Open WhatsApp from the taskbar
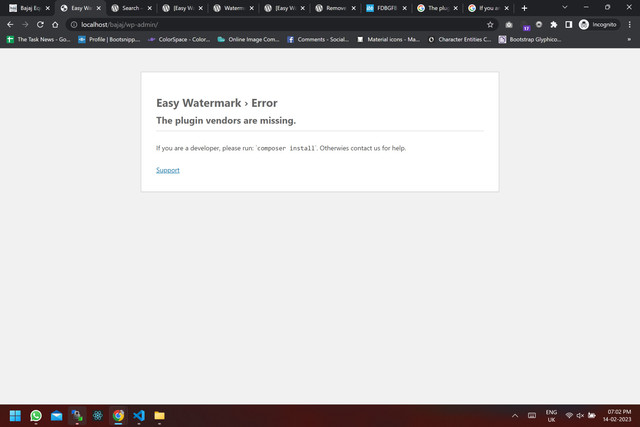 pos(36,416)
